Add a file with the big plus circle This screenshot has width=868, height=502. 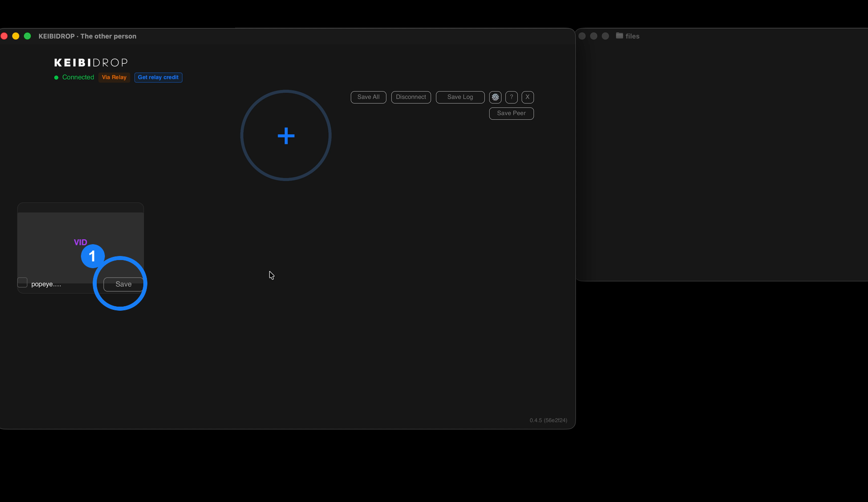286,135
